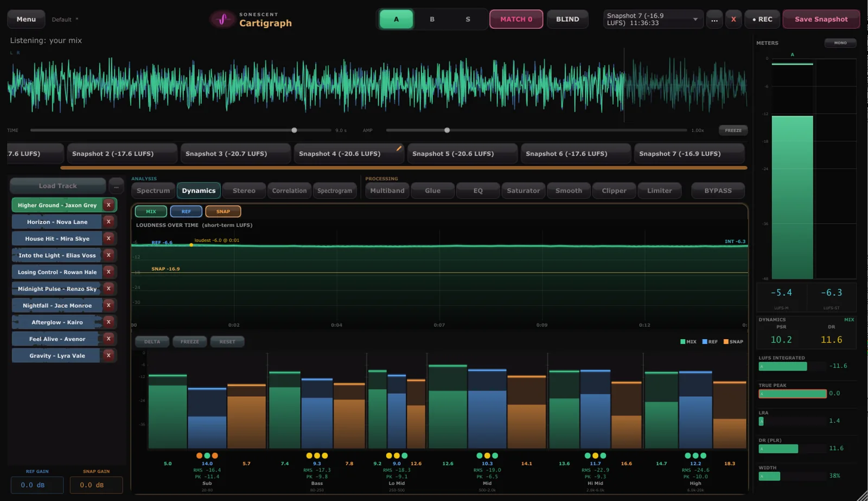Open Stereo analysis tab
868x501 pixels.
pos(244,191)
